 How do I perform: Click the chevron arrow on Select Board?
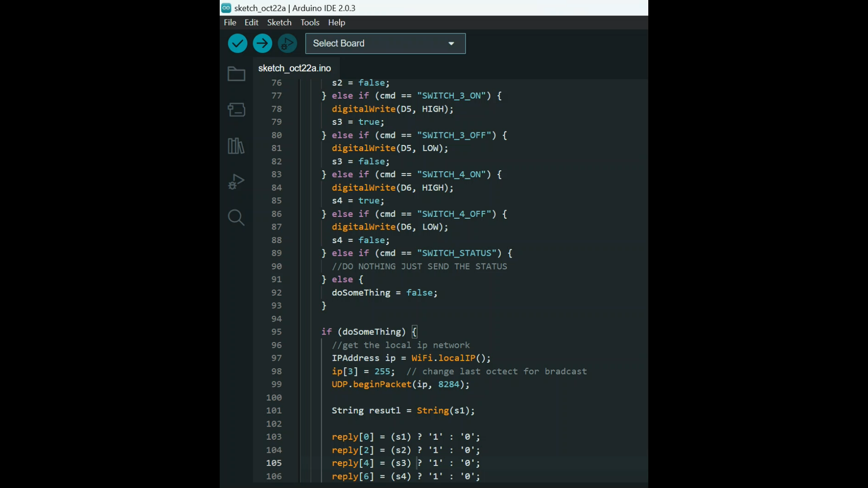pyautogui.click(x=451, y=43)
